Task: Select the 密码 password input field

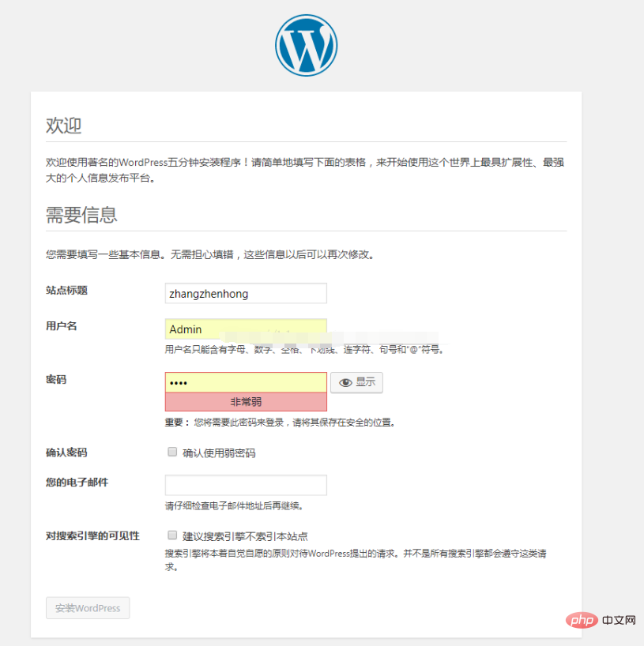Action: tap(245, 382)
